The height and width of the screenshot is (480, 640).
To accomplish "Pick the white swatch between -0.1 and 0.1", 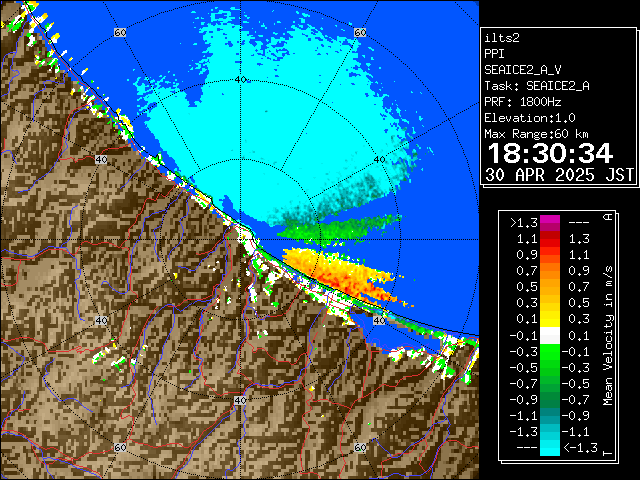I will [x=550, y=336].
